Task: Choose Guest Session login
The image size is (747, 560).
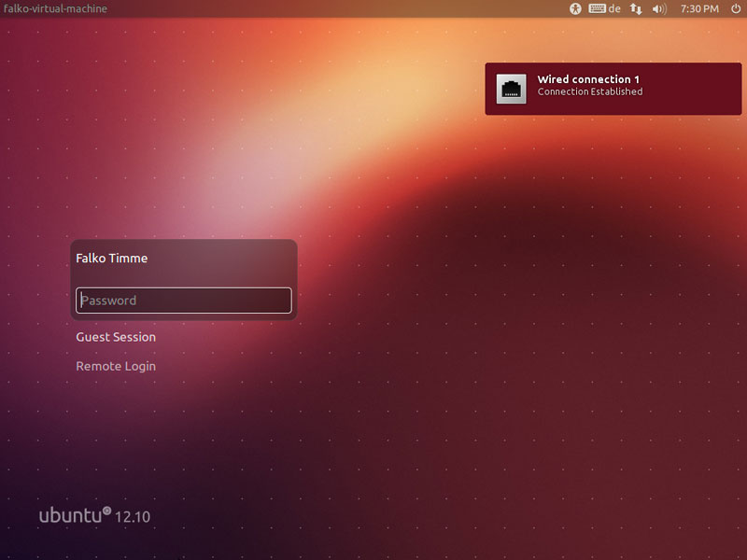Action: tap(116, 337)
